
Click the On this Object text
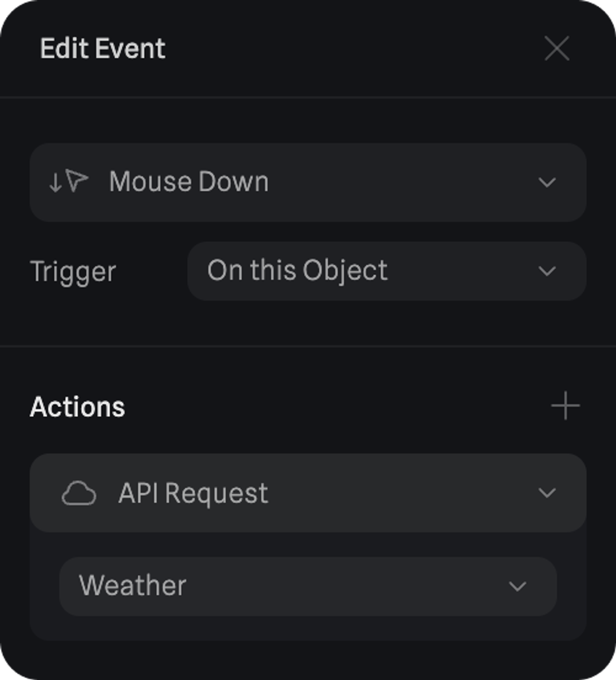[297, 271]
